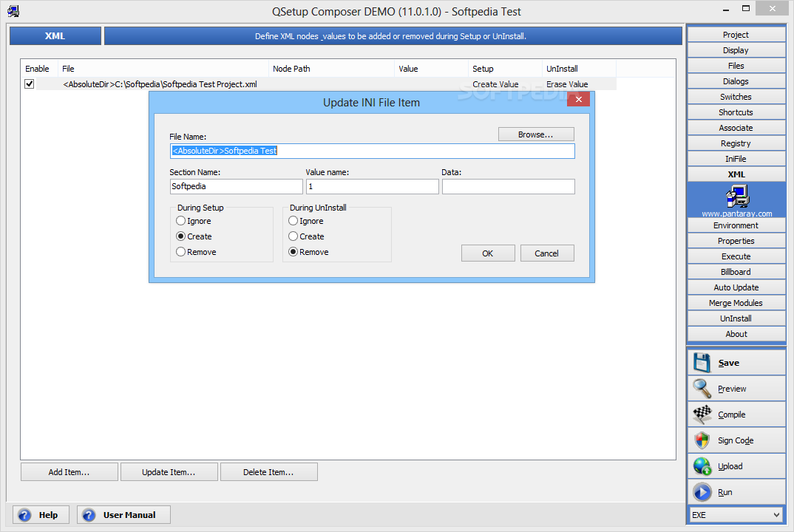Click the pantaray.com computer logo icon
The height and width of the screenshot is (532, 794).
737,197
